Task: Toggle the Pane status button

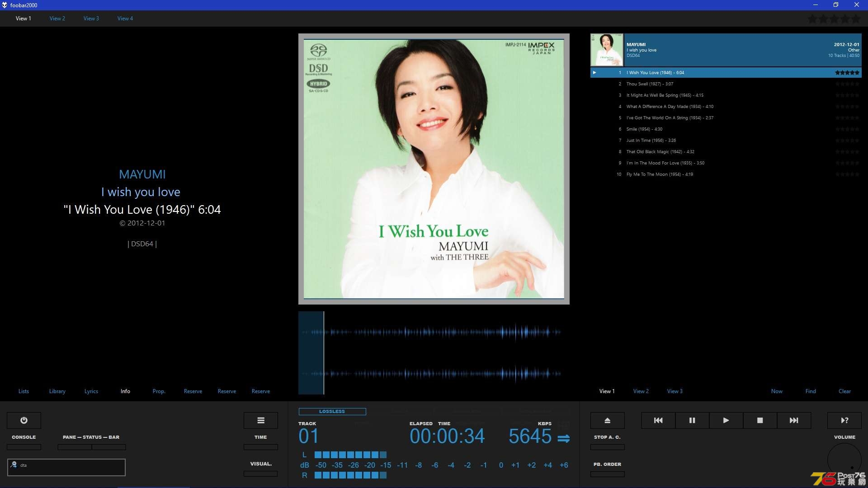Action: (75, 447)
